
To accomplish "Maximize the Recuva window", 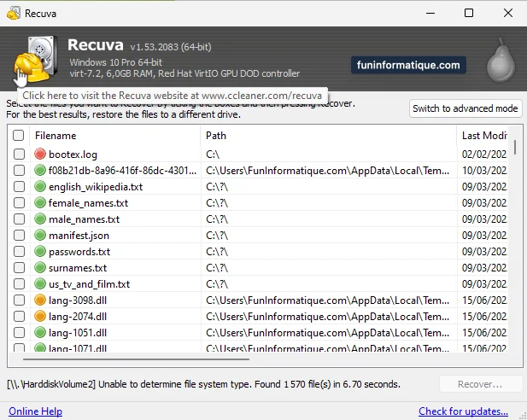I will [x=469, y=13].
